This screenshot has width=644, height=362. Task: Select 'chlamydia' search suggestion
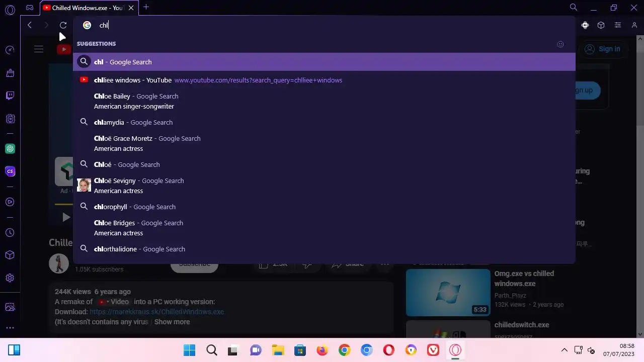324,122
